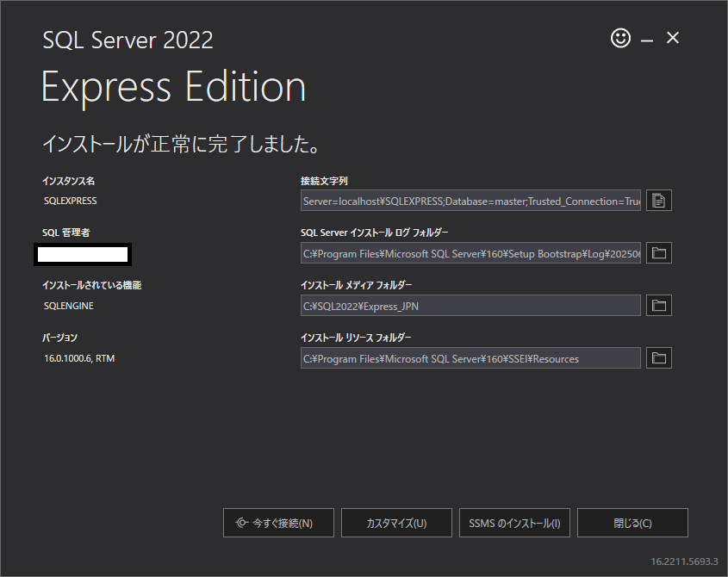Click the smiley feedback icon
The image size is (728, 577).
coord(620,38)
